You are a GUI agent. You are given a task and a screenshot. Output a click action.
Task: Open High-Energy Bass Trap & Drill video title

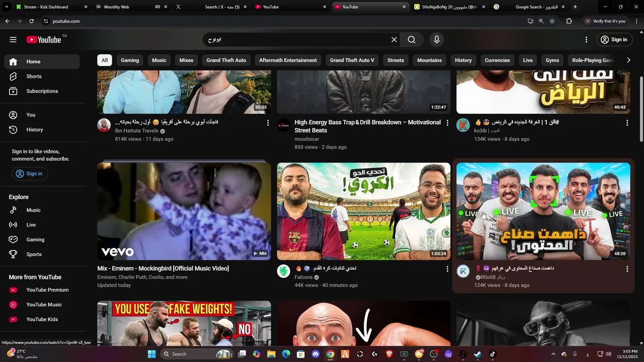368,126
